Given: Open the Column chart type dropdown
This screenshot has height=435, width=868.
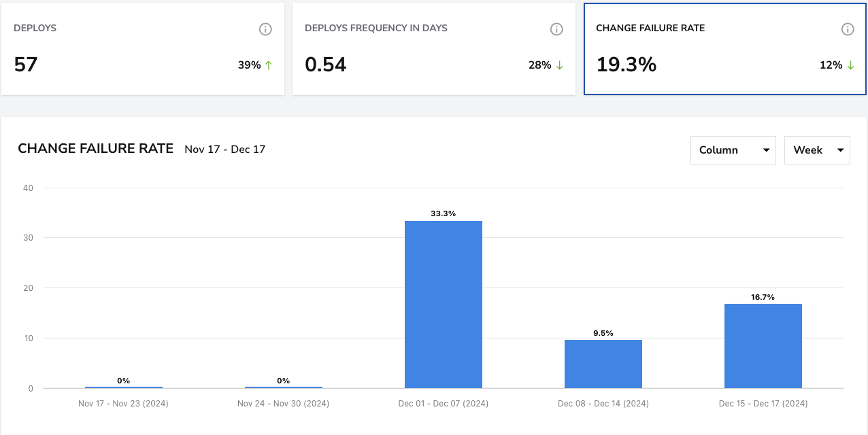Looking at the screenshot, I should point(733,150).
